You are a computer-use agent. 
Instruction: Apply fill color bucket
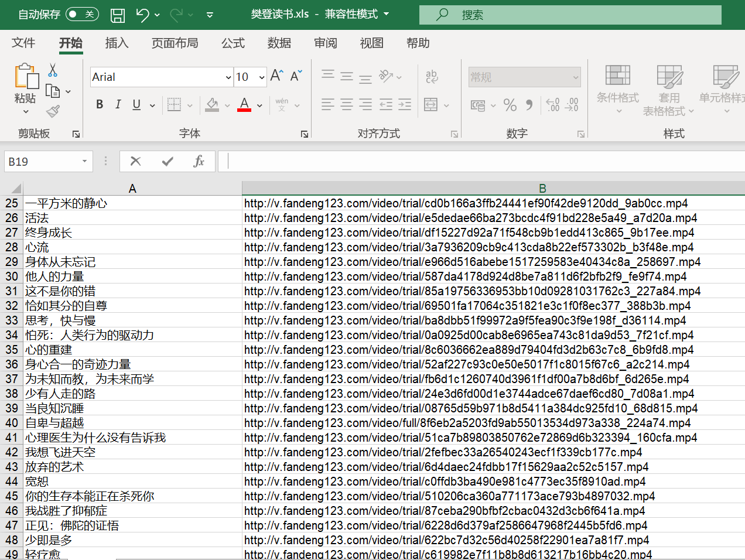212,105
